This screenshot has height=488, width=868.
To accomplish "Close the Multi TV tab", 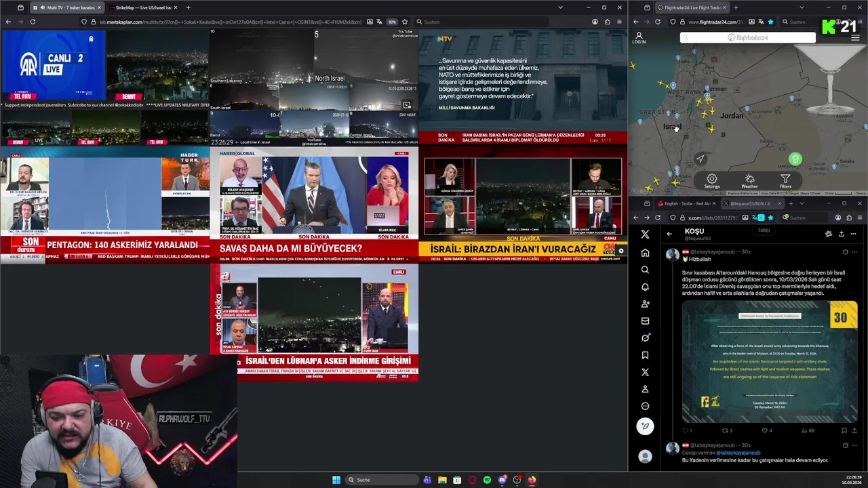I will tap(99, 7).
